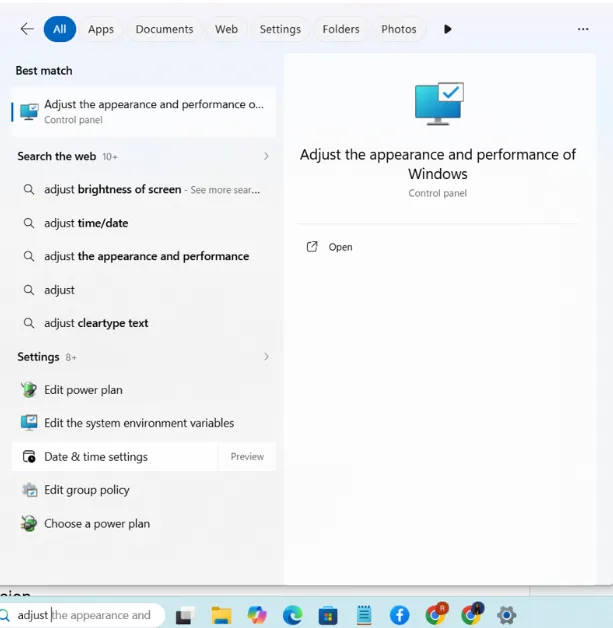This screenshot has width=613, height=628.
Task: Click the Search the web heading
Action: (x=56, y=156)
